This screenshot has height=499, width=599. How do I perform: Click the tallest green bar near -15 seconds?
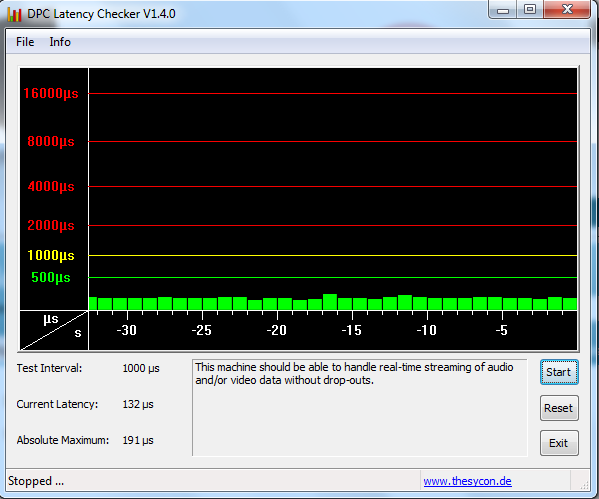330,302
